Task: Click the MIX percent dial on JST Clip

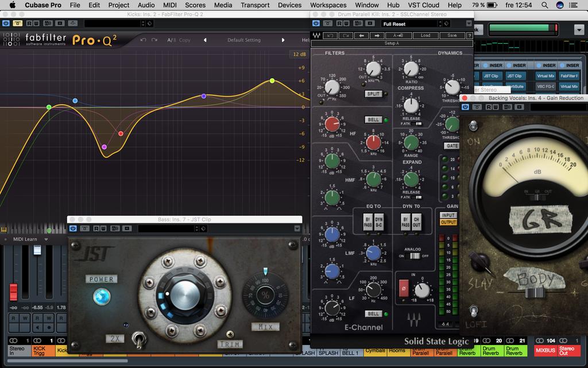Action: pyautogui.click(x=265, y=296)
